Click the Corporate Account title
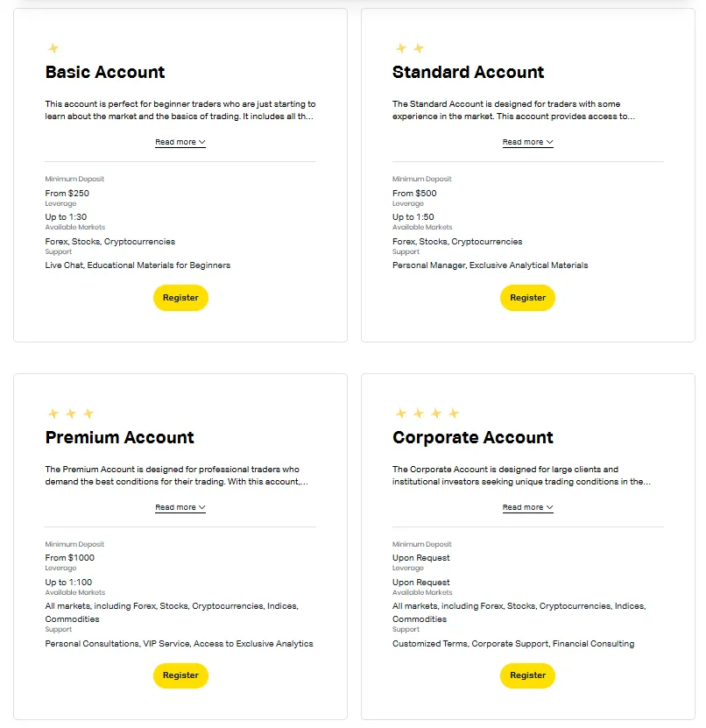This screenshot has width=706, height=728. click(473, 438)
